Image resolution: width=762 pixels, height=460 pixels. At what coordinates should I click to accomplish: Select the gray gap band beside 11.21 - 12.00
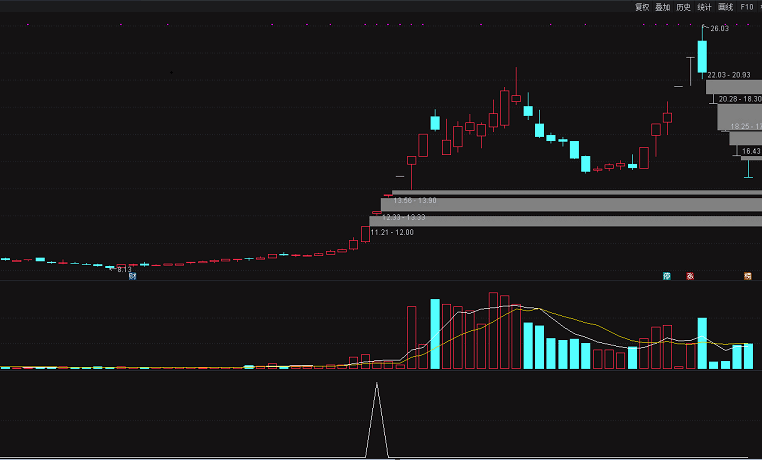[x=565, y=221]
